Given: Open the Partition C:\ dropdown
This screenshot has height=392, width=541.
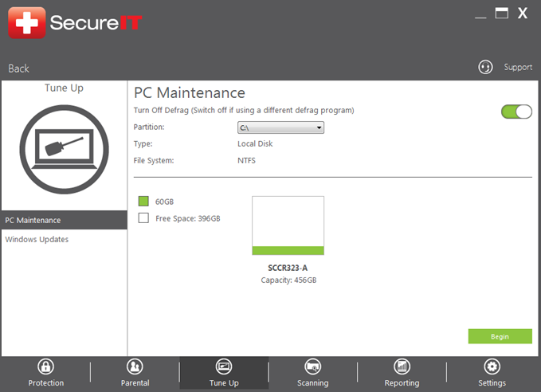Looking at the screenshot, I should [280, 127].
